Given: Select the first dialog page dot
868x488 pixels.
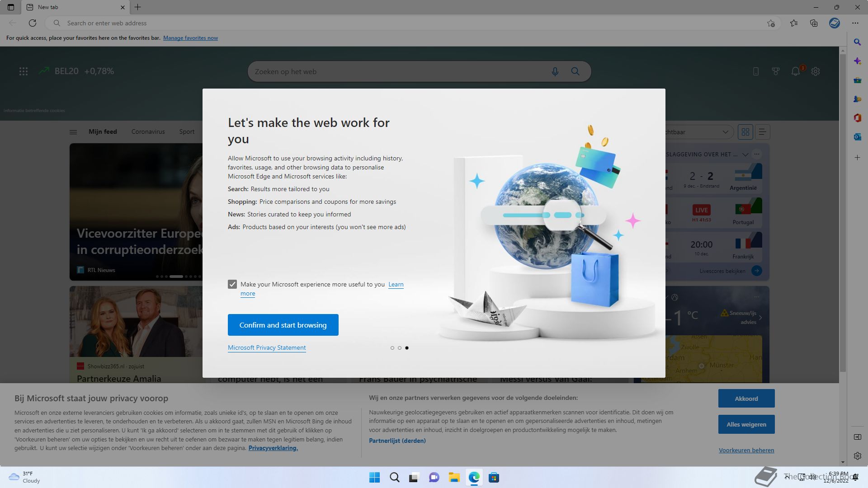Looking at the screenshot, I should pos(392,348).
